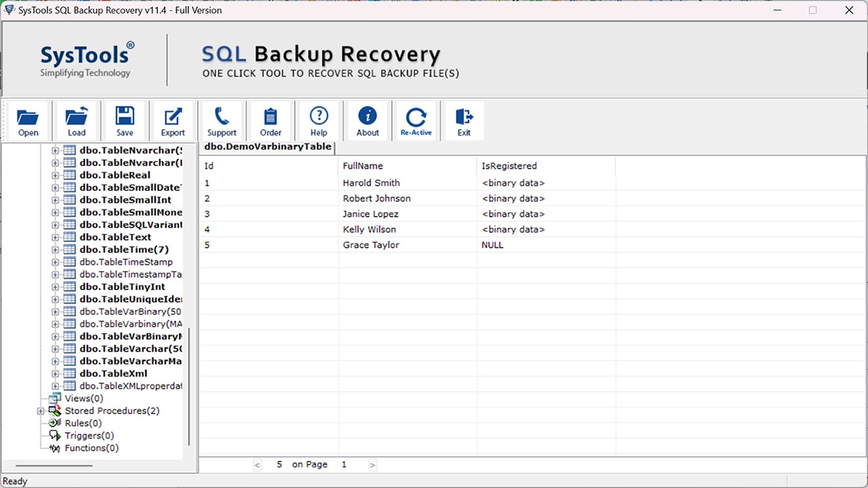The width and height of the screenshot is (868, 488).
Task: Expand the dbo.TableVarbinary(MA tree node
Action: pyautogui.click(x=56, y=324)
